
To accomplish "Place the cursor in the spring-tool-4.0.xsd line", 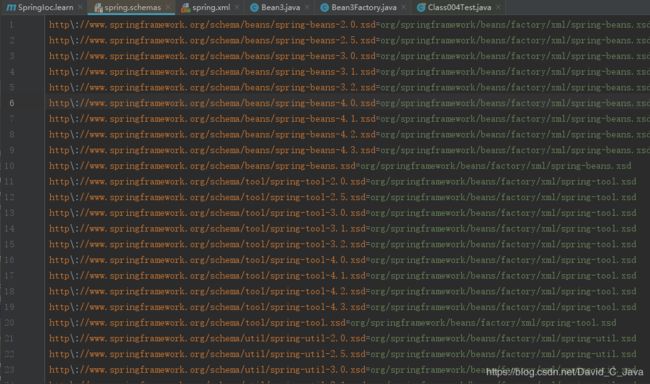I will [342, 260].
